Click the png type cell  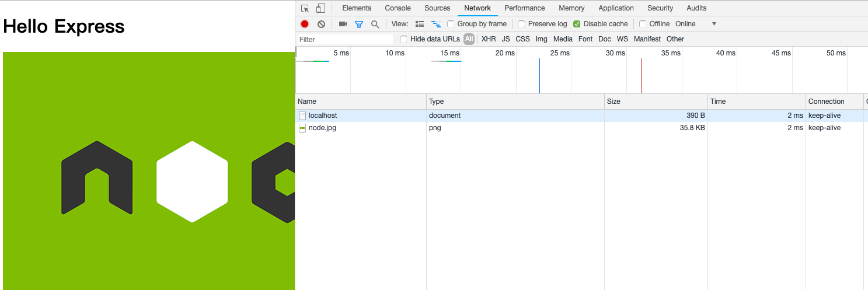click(x=515, y=128)
